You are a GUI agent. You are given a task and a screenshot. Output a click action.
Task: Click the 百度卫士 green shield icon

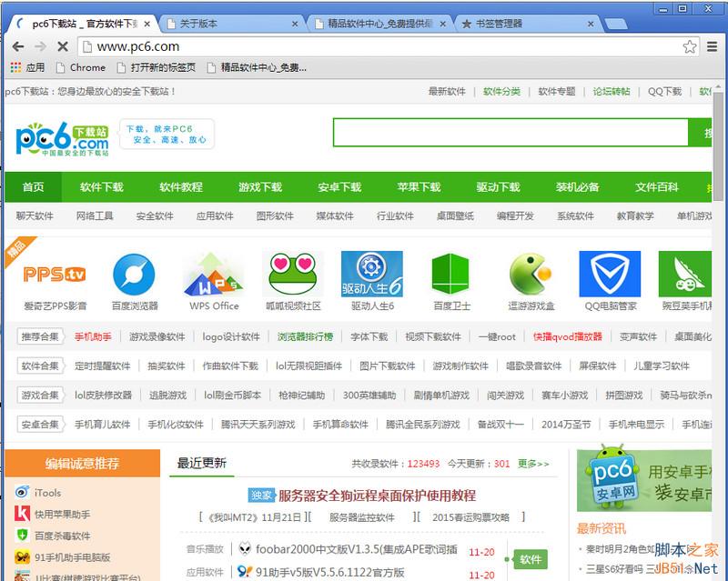click(x=450, y=273)
